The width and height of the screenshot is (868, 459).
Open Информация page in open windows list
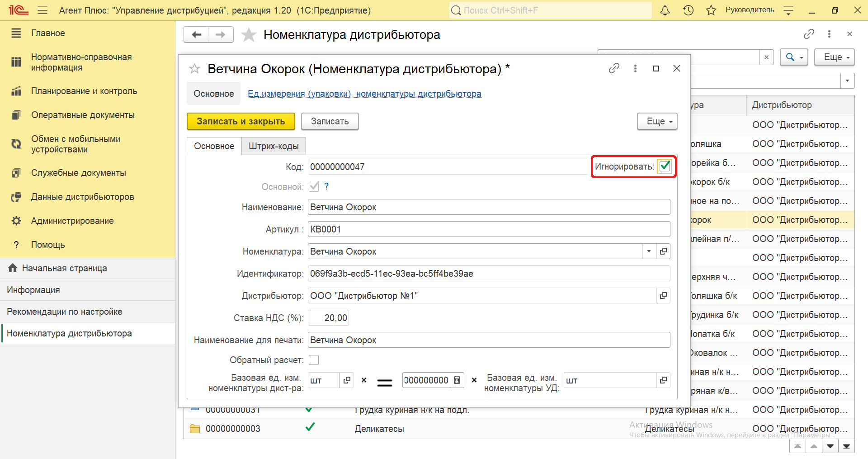[x=33, y=290]
